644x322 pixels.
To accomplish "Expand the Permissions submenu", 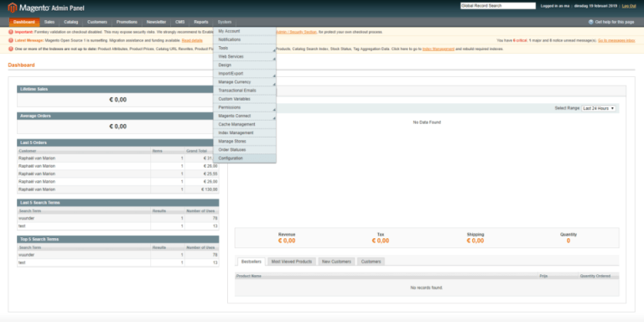I will tap(244, 107).
